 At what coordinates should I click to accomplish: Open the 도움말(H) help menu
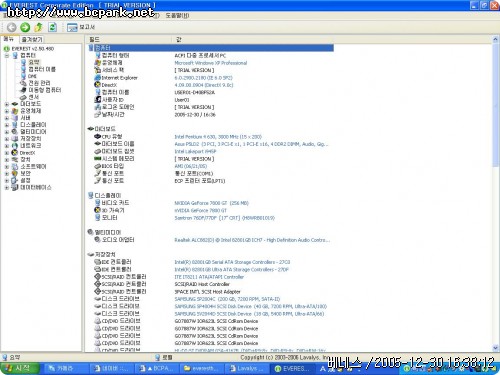pyautogui.click(x=177, y=16)
